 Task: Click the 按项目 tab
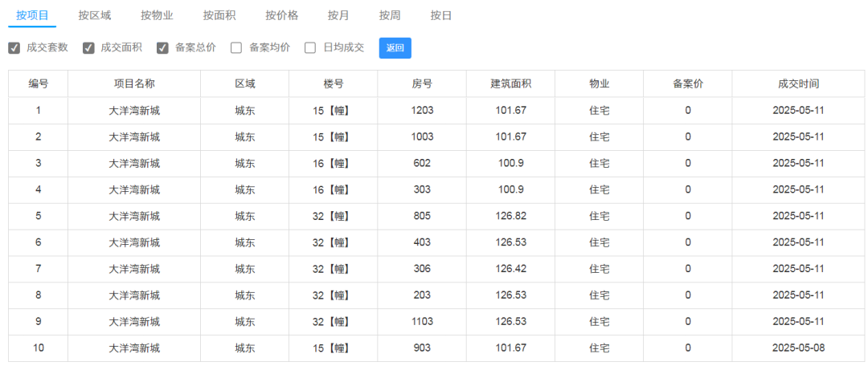pyautogui.click(x=32, y=15)
